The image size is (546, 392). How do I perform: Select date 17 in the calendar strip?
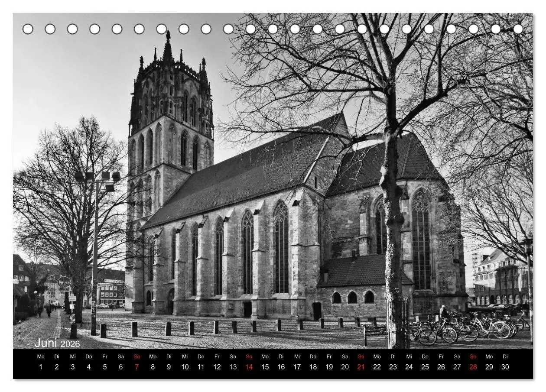click(x=297, y=367)
